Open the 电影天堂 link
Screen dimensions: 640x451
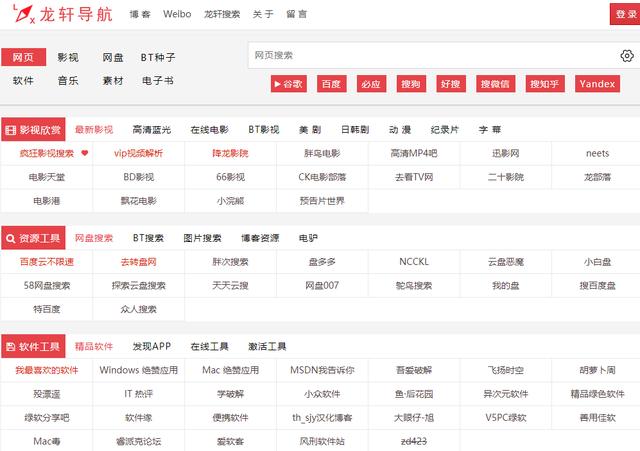point(47,177)
